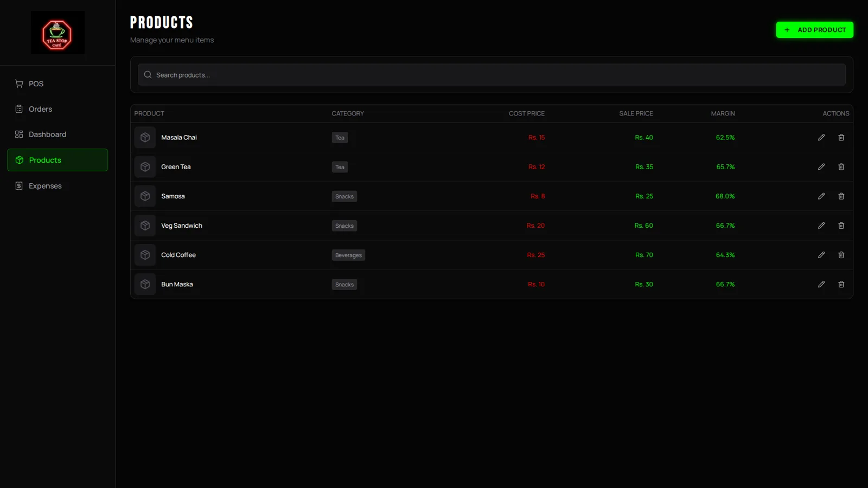
Task: Click the Add Product button
Action: (x=814, y=30)
